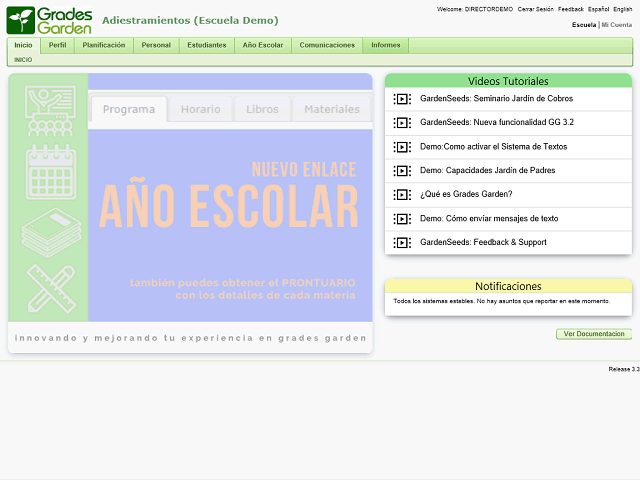Click video icon beside Feedback & Support
Screen dimensions: 640x480
tap(402, 243)
